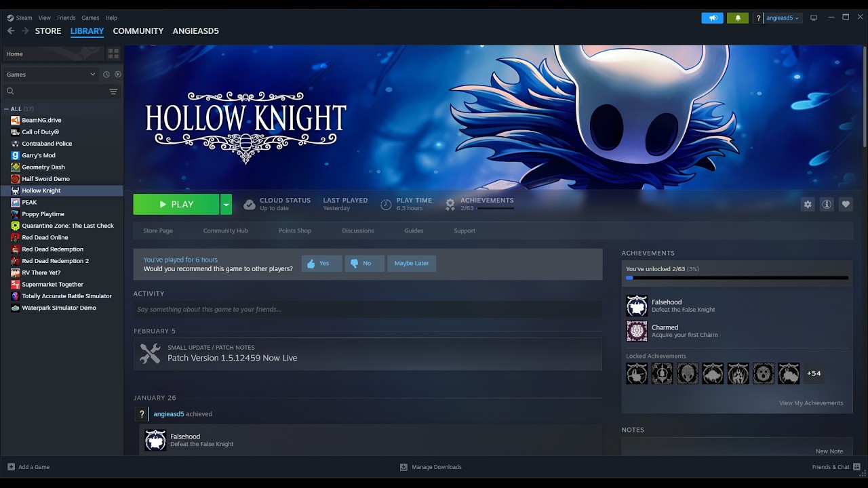Click the BeamNG.drive game icon
868x488 pixels.
pyautogui.click(x=15, y=120)
